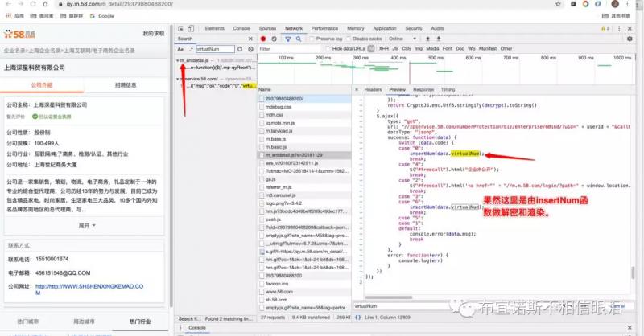The width and height of the screenshot is (644, 336).
Task: Open network settings gear
Action: 630,39
